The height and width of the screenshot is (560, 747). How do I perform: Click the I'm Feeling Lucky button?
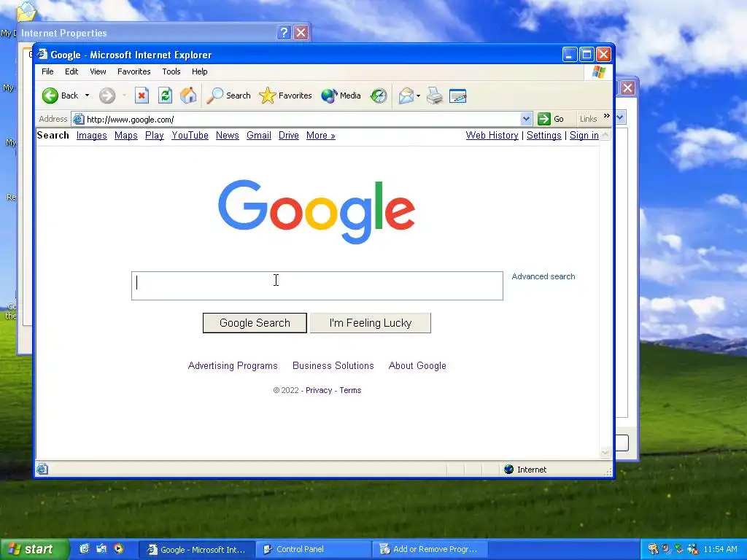pos(370,323)
